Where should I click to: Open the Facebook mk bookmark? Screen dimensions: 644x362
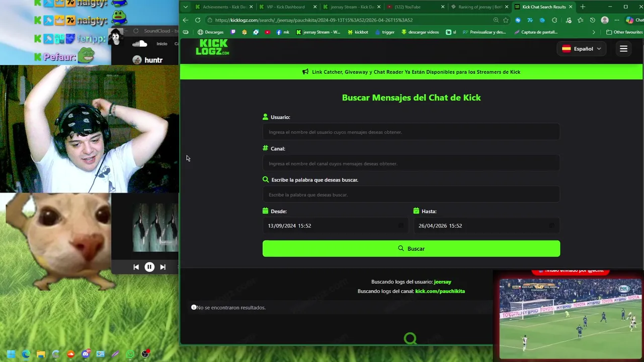(283, 32)
